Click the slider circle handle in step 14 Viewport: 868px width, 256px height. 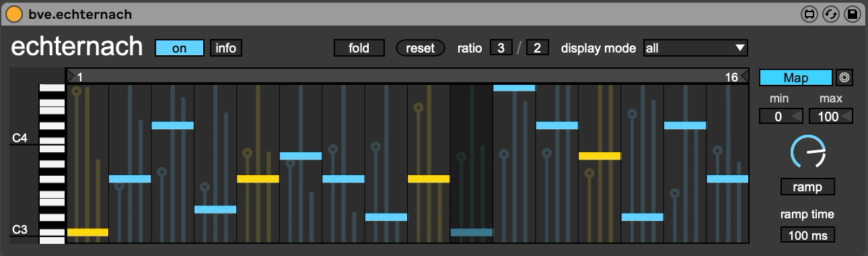[631, 114]
